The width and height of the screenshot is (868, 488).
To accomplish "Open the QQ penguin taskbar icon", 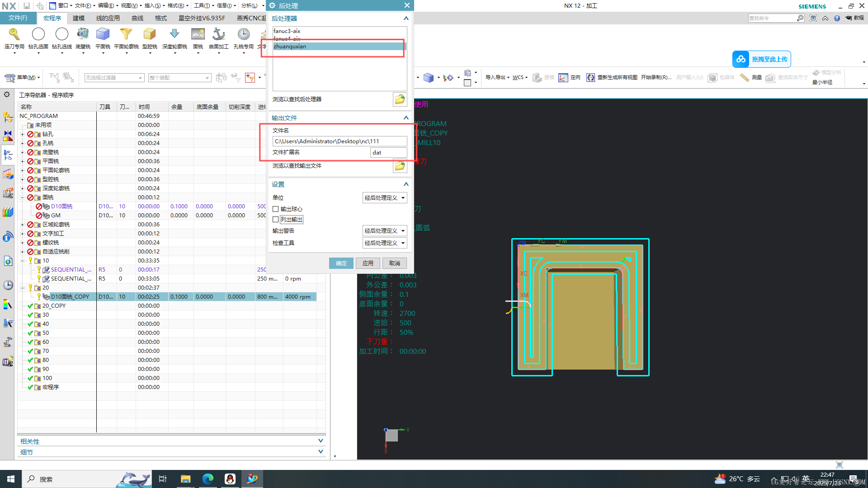I will click(230, 479).
